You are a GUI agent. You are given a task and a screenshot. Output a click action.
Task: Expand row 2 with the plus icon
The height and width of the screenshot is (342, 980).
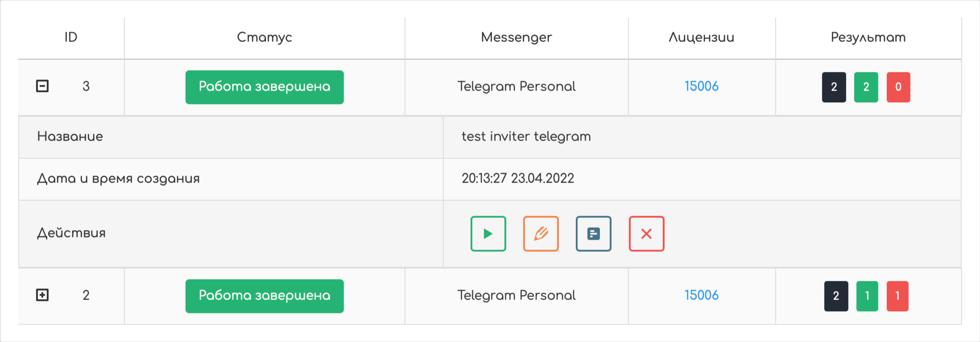[x=42, y=295]
